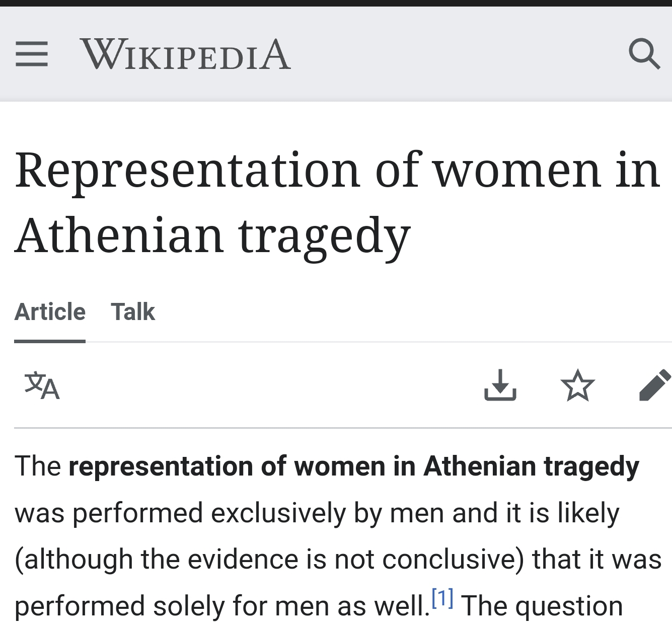This screenshot has width=672, height=630.
Task: Click bold text 'representation of women in Athenian tragedy'
Action: click(x=353, y=466)
